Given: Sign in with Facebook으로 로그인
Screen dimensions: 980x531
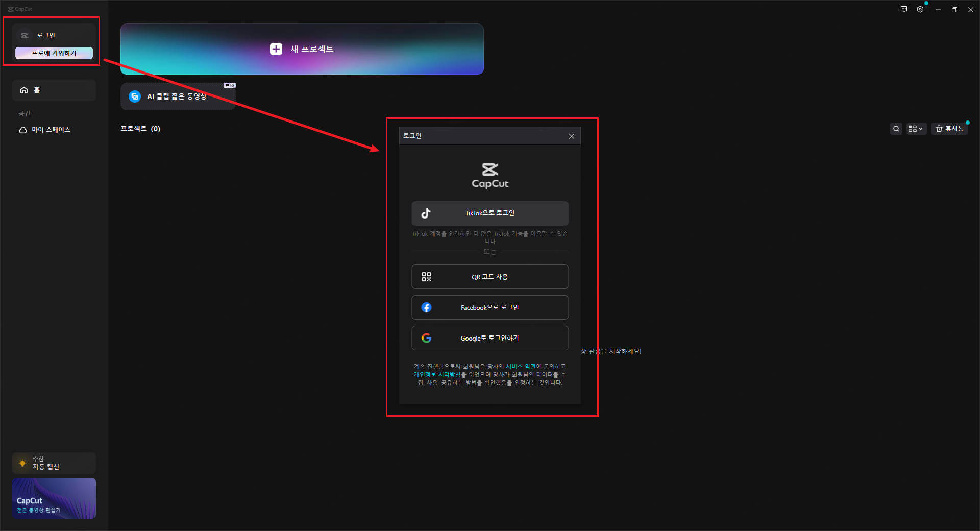Looking at the screenshot, I should click(x=490, y=307).
